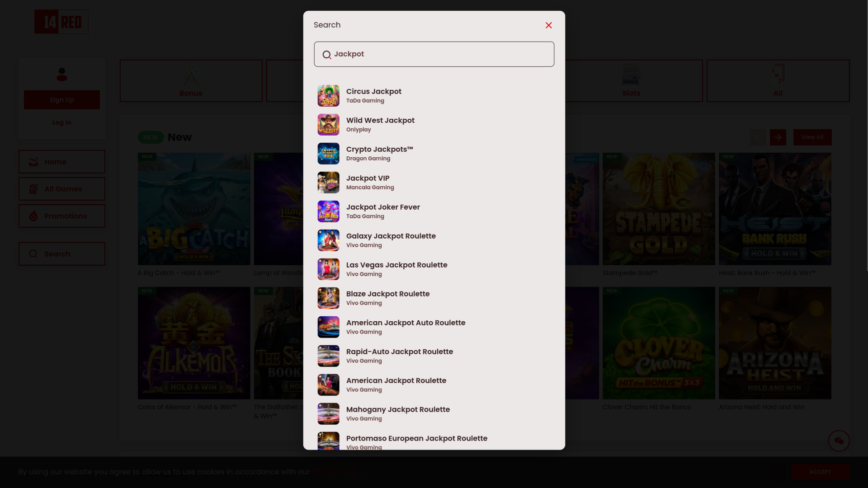Click the search input containing 'Jackpot'
868x488 pixels.
434,54
